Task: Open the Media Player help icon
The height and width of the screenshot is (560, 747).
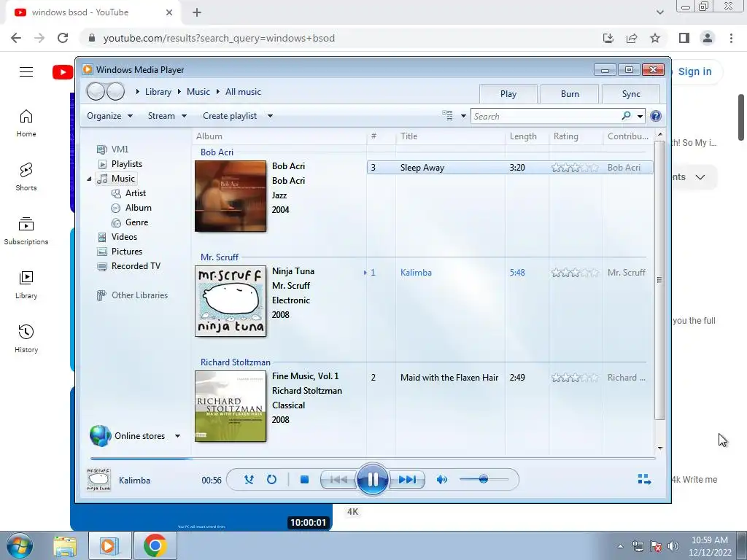Action: point(656,116)
